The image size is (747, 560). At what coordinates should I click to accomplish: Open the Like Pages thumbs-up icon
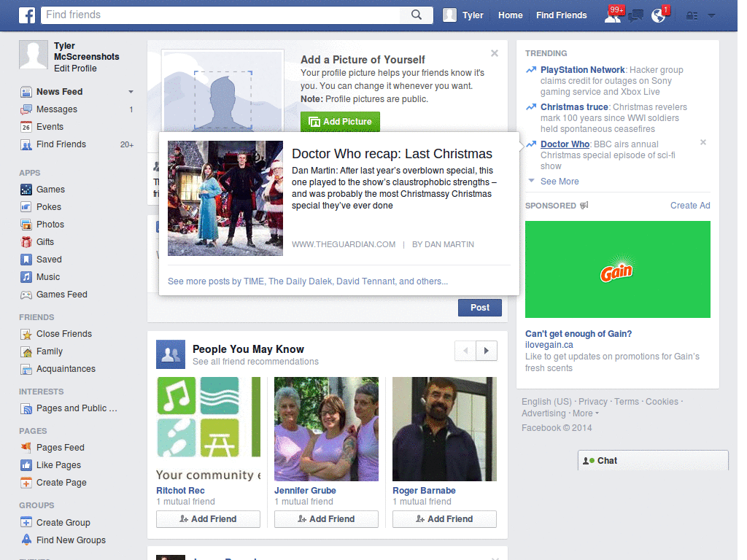(26, 465)
